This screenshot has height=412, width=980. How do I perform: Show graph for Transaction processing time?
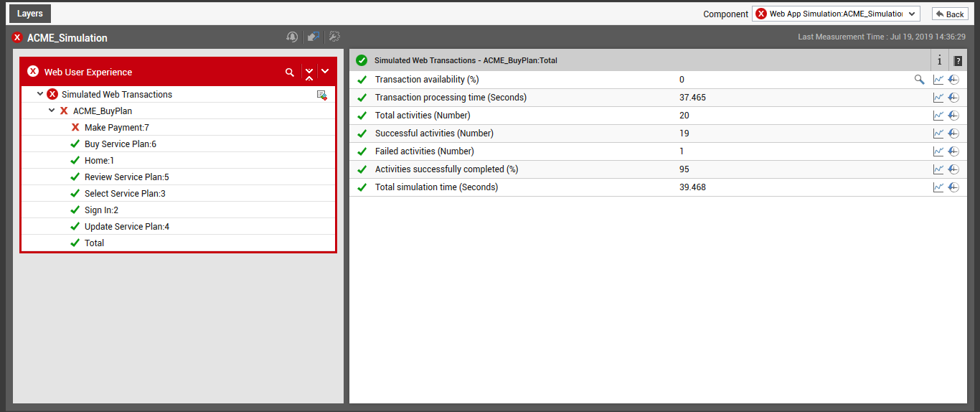pos(938,98)
